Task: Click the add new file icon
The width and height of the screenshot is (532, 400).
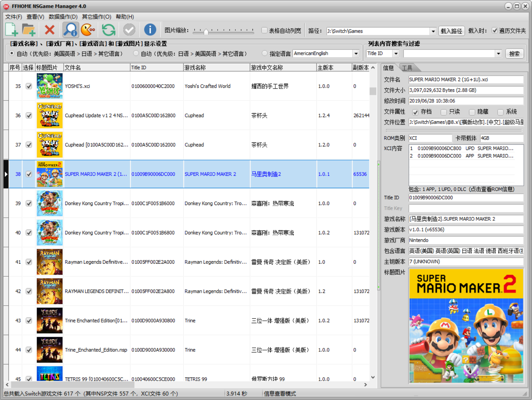Action: (x=12, y=30)
